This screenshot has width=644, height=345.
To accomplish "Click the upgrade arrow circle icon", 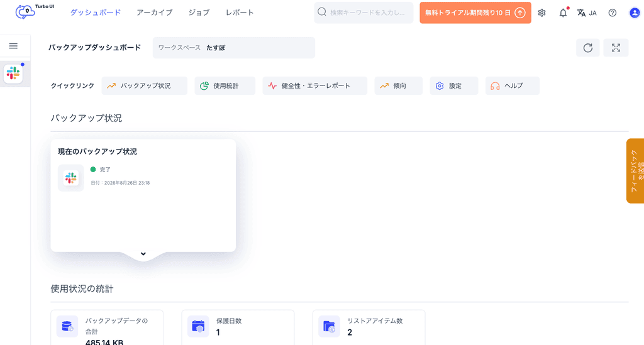I will point(520,13).
